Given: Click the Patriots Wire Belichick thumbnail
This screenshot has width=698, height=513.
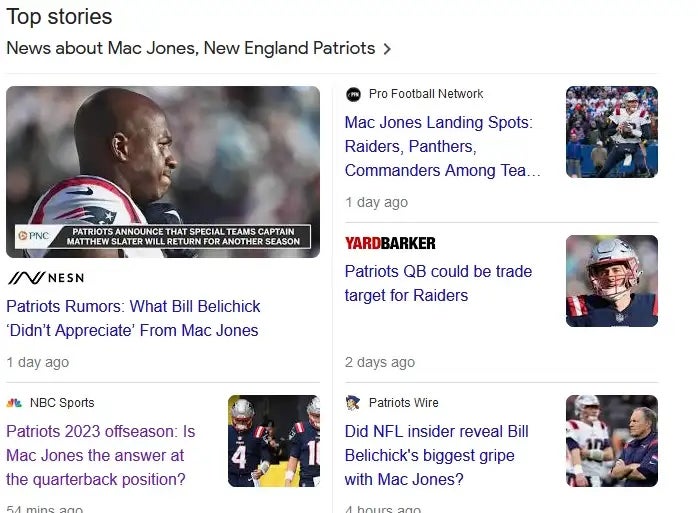Looking at the screenshot, I should [612, 441].
